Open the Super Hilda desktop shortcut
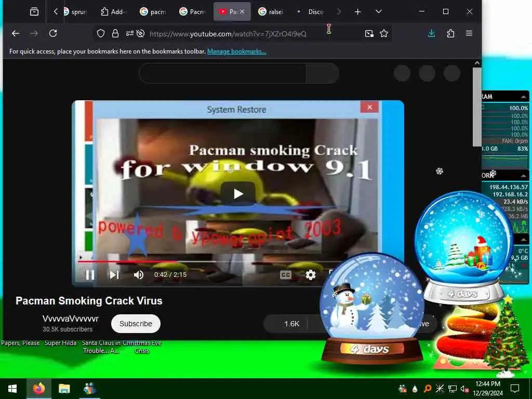The image size is (532, 399). [60, 343]
